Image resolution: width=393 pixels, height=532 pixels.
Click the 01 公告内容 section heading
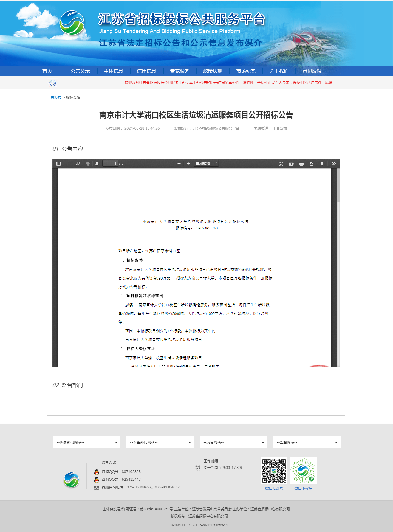coord(68,149)
